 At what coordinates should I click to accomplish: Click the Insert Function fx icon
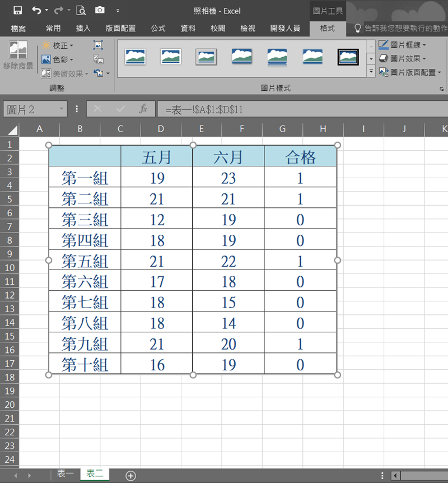tap(143, 109)
